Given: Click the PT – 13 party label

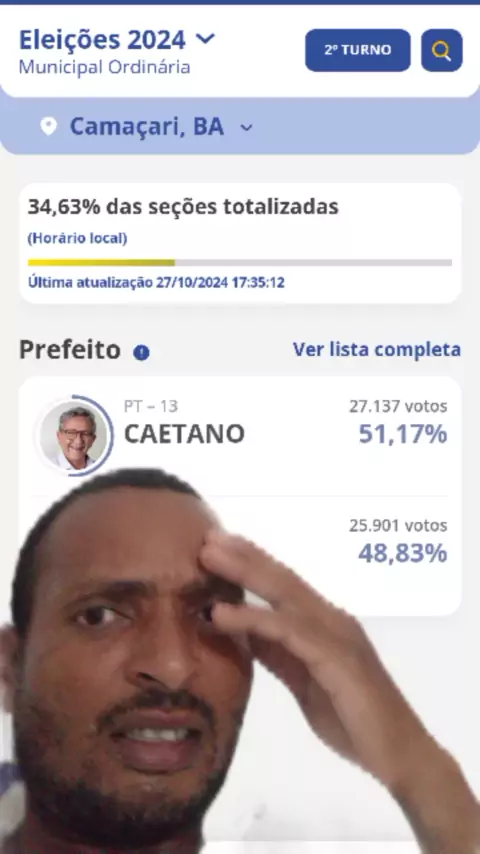Looking at the screenshot, I should [151, 406].
